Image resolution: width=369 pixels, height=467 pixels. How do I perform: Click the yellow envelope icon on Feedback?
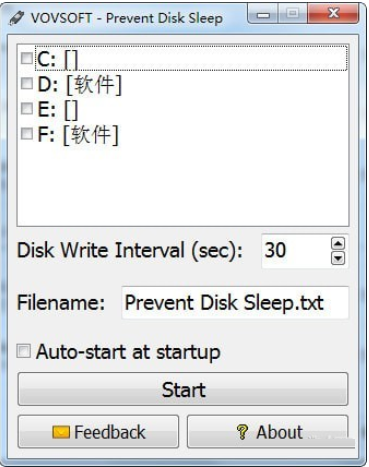click(61, 432)
